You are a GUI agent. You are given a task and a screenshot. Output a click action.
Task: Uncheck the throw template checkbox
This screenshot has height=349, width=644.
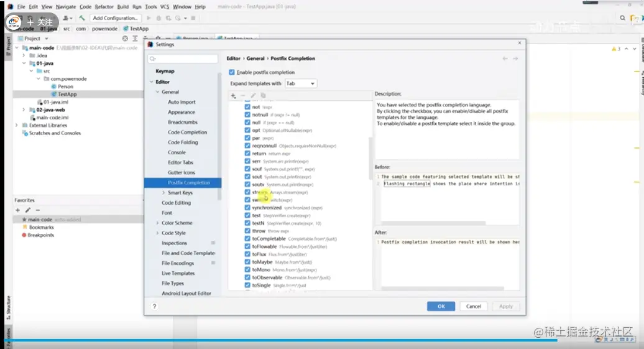247,231
